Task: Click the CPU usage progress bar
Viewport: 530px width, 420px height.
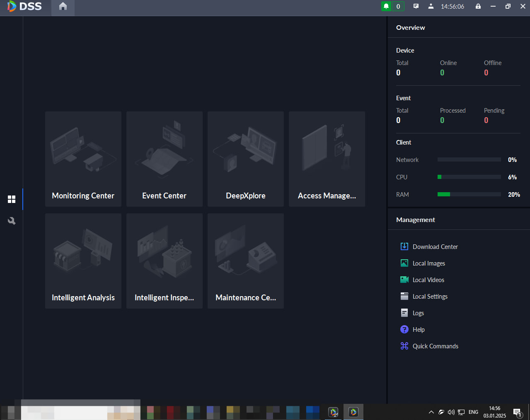Action: click(469, 177)
